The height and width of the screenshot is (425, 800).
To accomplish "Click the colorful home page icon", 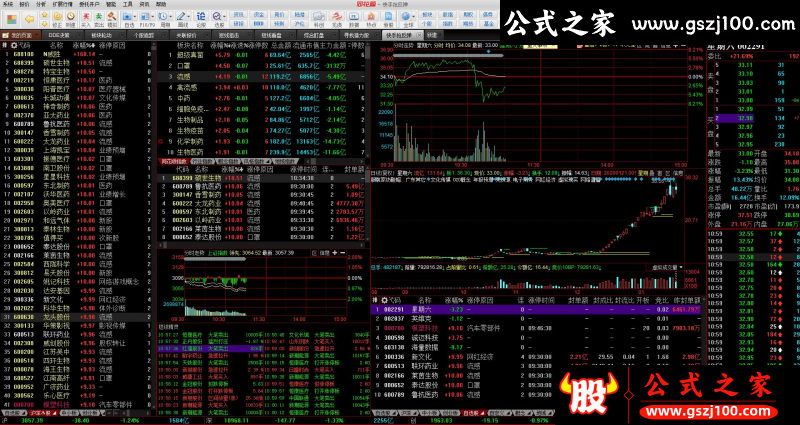I will [x=12, y=19].
